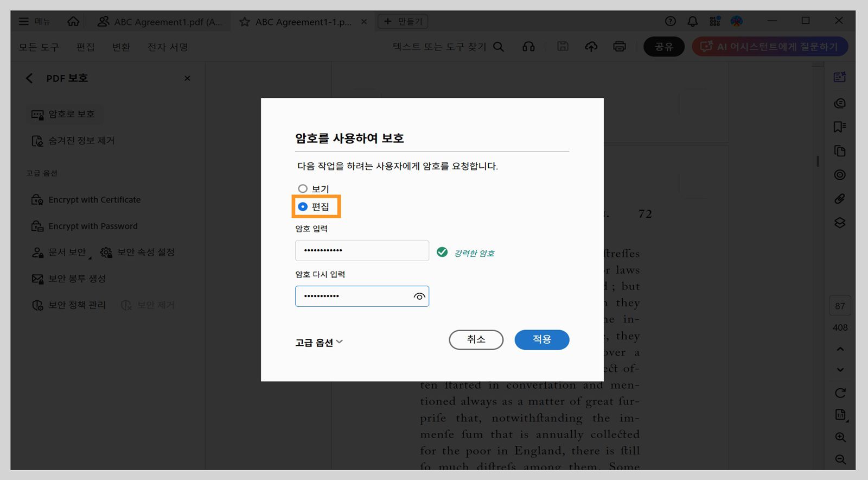Click the 적용 button
The width and height of the screenshot is (868, 480).
[x=541, y=339]
